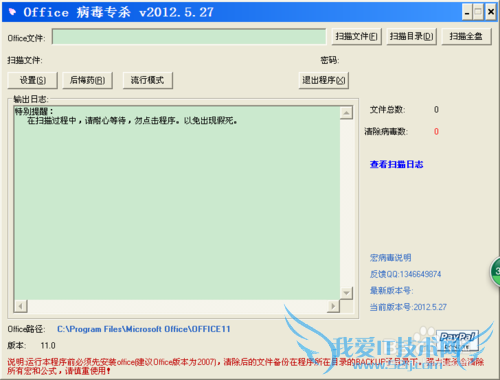Viewport: 500px width, 380px height.
Task: Click the 最新版本号 link
Action: point(391,290)
